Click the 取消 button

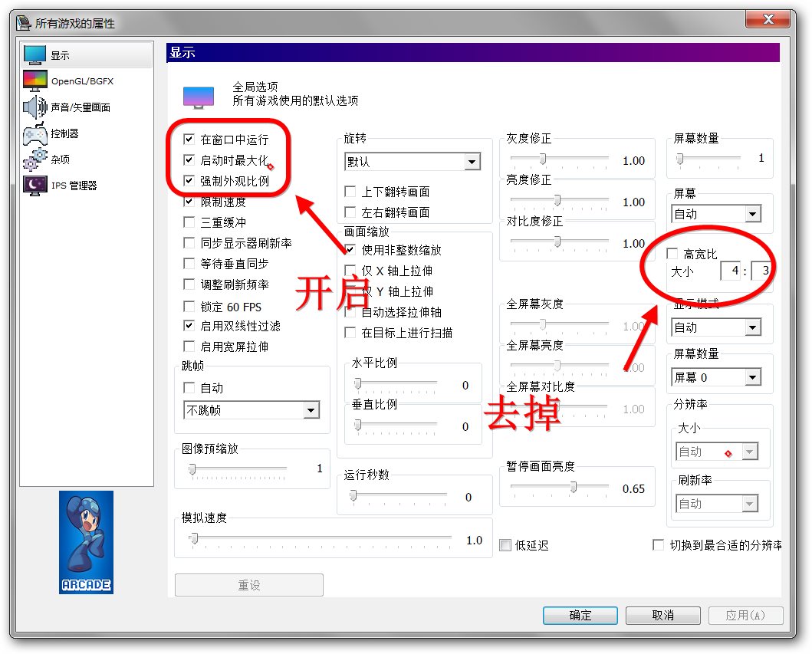tap(662, 615)
